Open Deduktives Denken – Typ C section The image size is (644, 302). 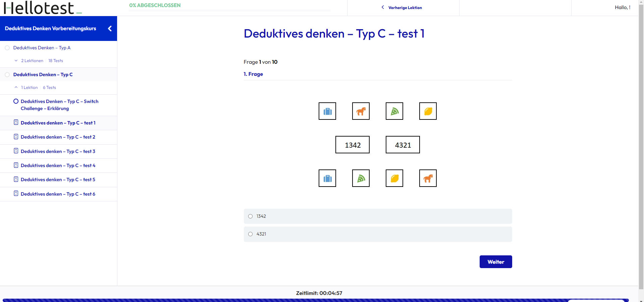[x=43, y=74]
